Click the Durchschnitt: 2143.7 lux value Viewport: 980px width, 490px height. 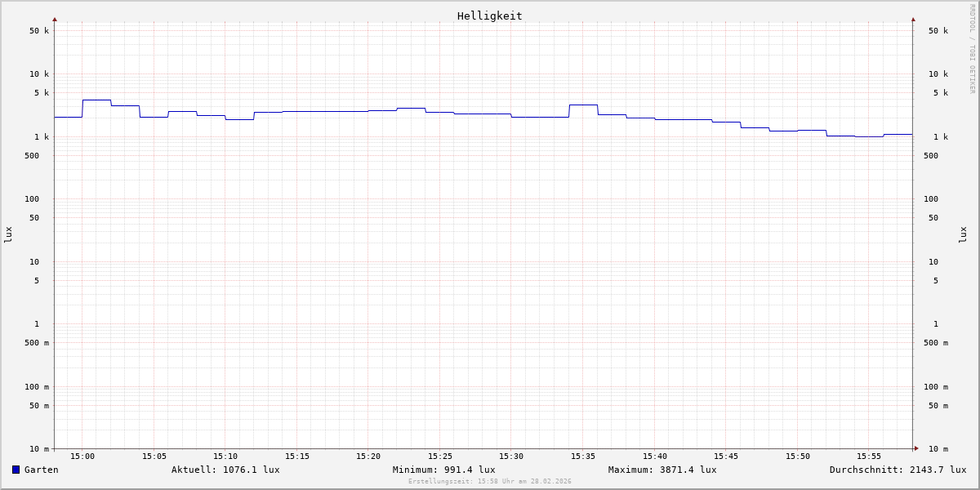[x=898, y=470]
